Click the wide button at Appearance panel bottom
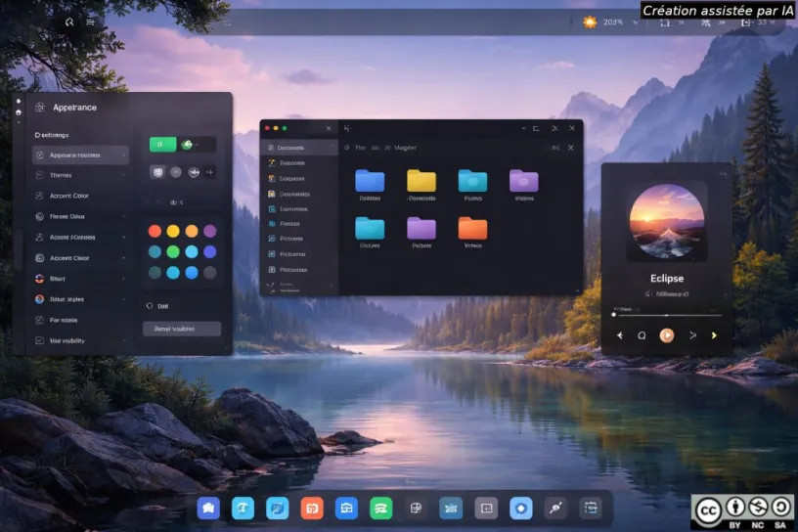798x532 pixels. coord(181,329)
